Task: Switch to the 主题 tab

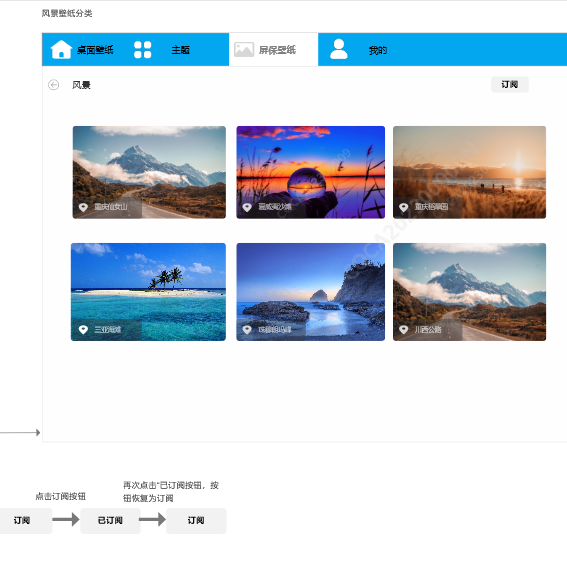Action: pos(181,50)
